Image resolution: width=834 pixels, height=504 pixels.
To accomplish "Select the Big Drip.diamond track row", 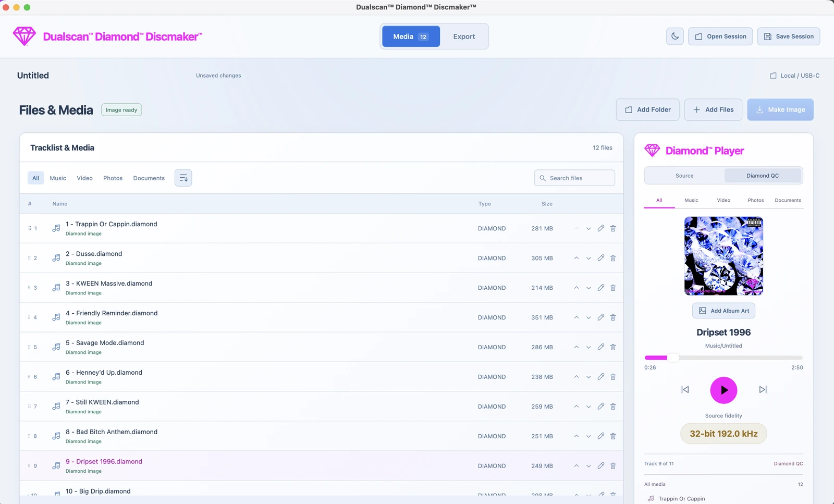I will (x=321, y=488).
